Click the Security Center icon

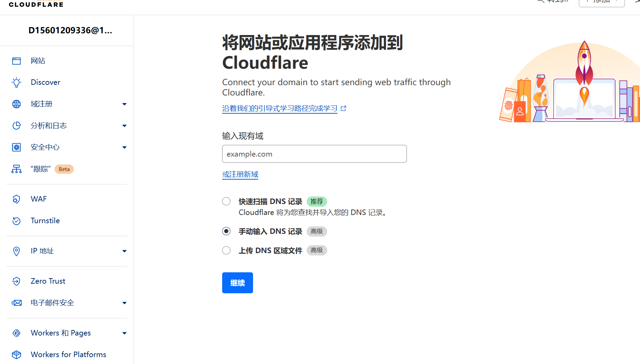pyautogui.click(x=16, y=147)
